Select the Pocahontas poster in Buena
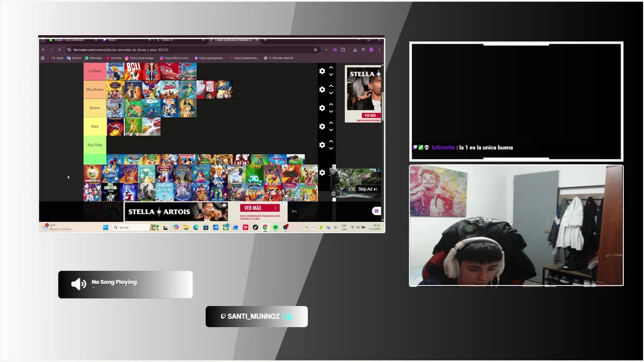The width and height of the screenshot is (644, 362). click(x=188, y=108)
